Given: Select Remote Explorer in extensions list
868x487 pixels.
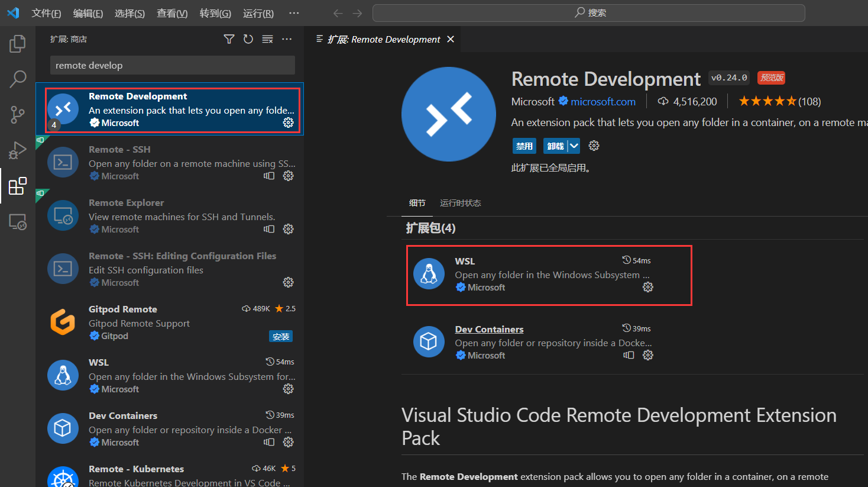Looking at the screenshot, I should [170, 215].
